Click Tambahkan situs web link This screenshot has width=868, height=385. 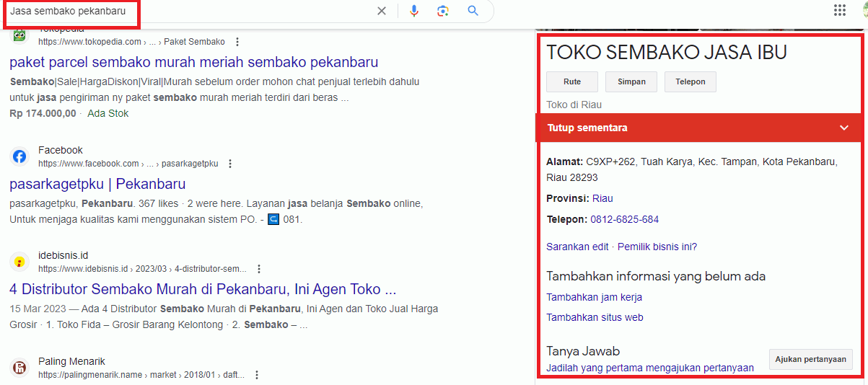pyautogui.click(x=595, y=317)
